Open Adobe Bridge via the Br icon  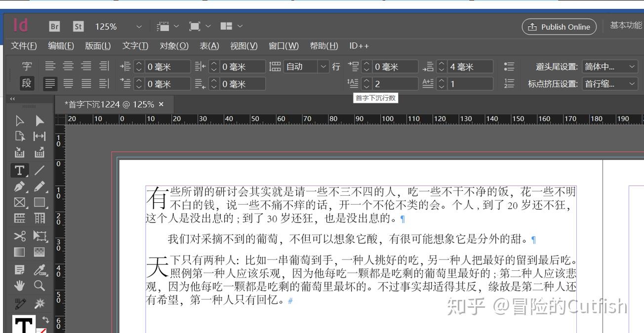click(x=54, y=26)
